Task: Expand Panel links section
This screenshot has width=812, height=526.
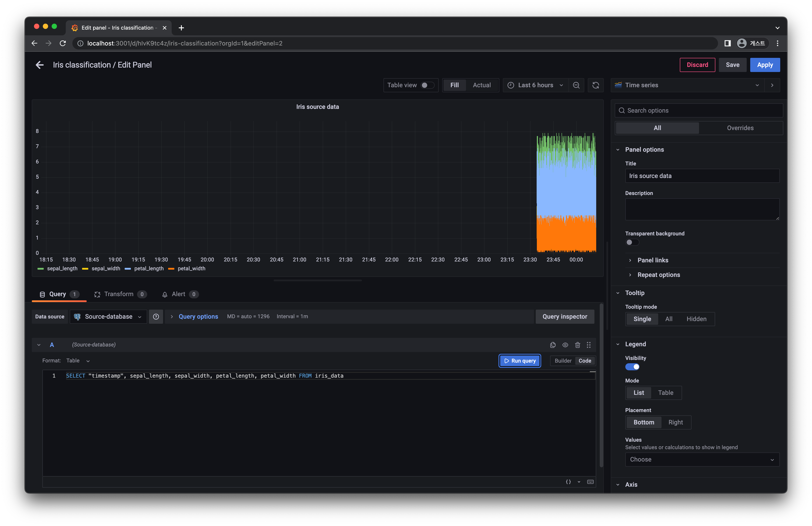Action: [652, 260]
